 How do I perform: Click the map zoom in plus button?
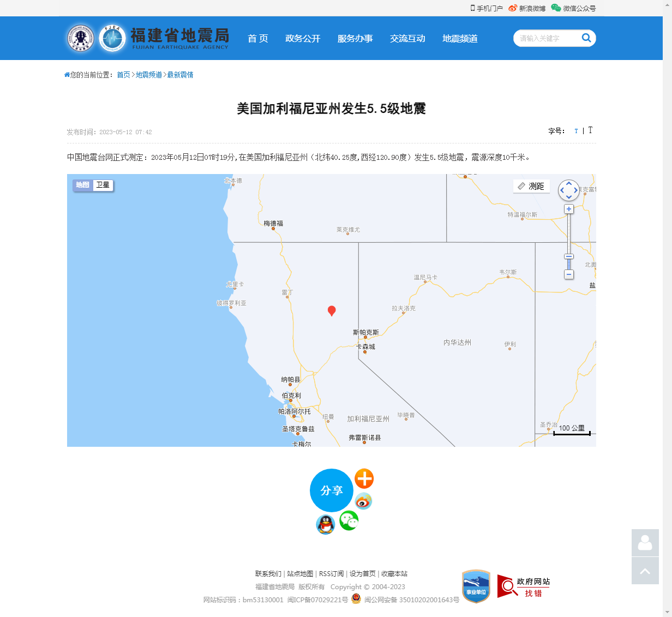pyautogui.click(x=569, y=209)
